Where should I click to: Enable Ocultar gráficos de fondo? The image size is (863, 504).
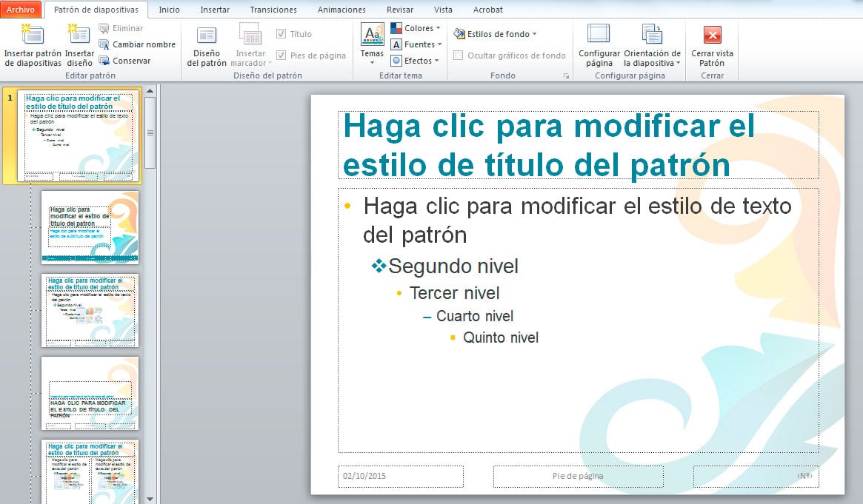[458, 55]
